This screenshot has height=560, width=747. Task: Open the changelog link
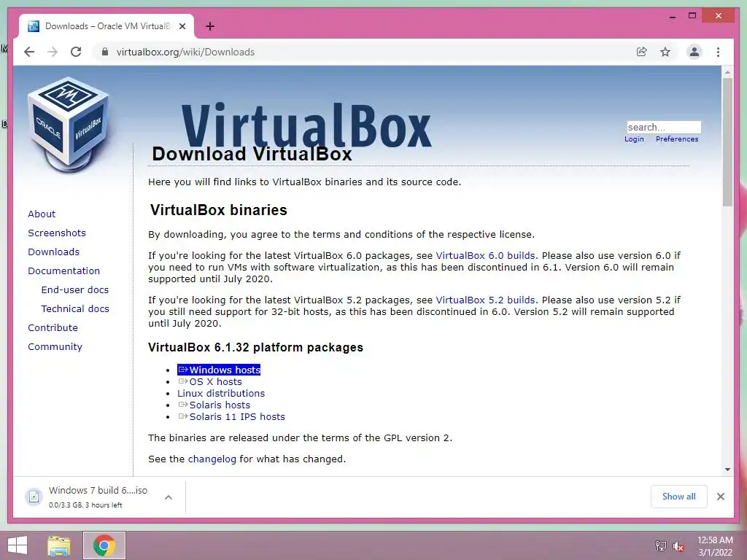click(x=212, y=459)
